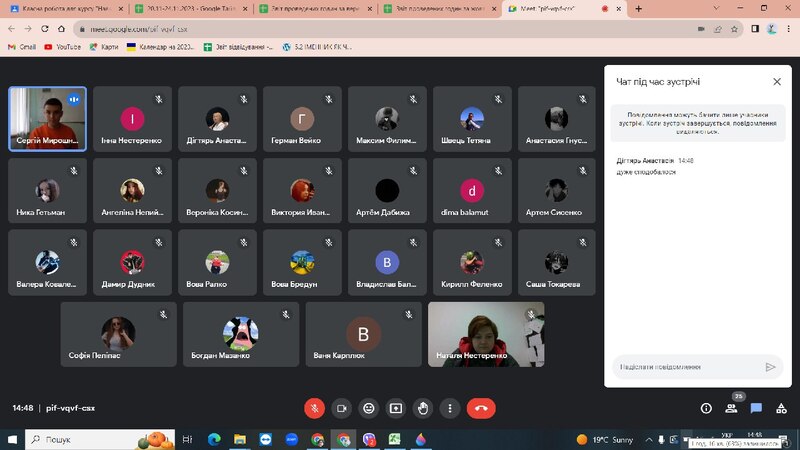Open File Explorer from taskbar
Image resolution: width=800 pixels, height=450 pixels.
(240, 439)
